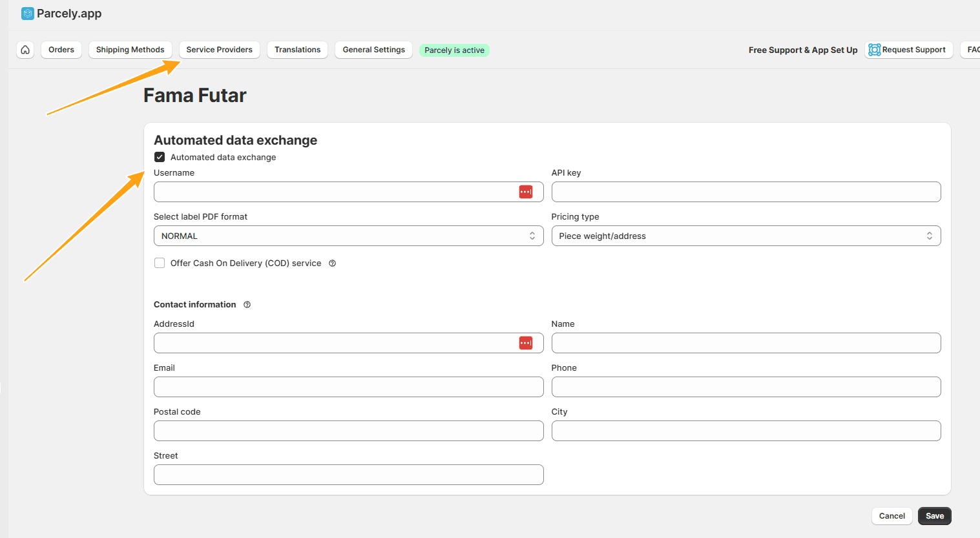The width and height of the screenshot is (980, 538).
Task: Open the Select label PDF format dropdown
Action: 348,236
